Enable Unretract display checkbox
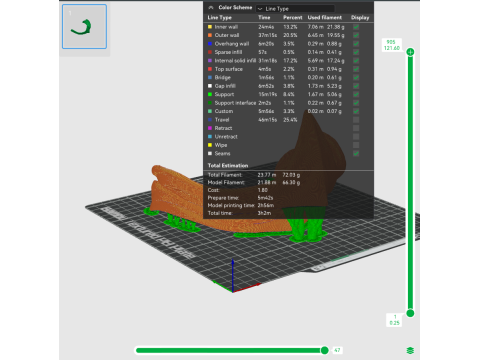 (x=356, y=137)
